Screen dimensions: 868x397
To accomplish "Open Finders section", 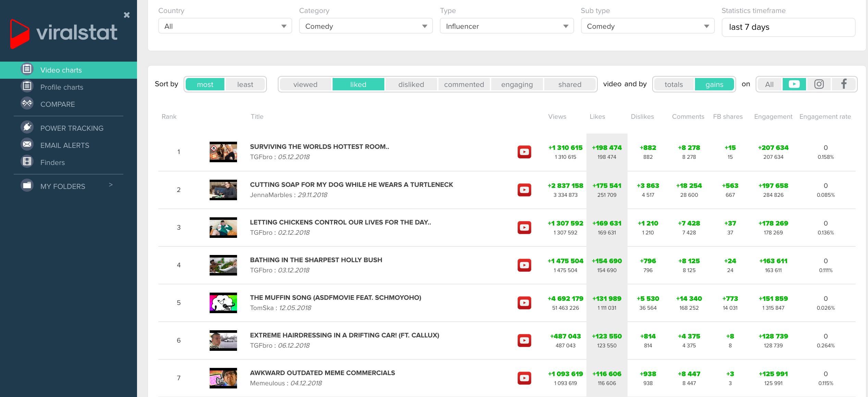I will [52, 163].
